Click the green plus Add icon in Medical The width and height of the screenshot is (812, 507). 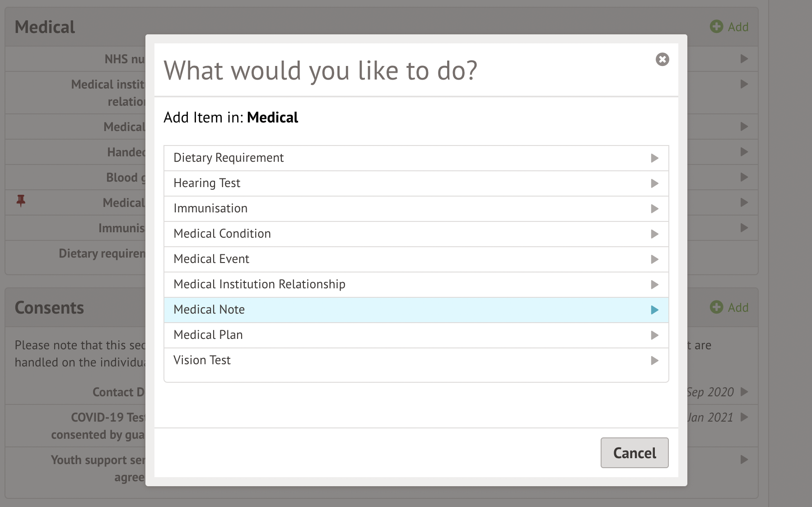(716, 27)
